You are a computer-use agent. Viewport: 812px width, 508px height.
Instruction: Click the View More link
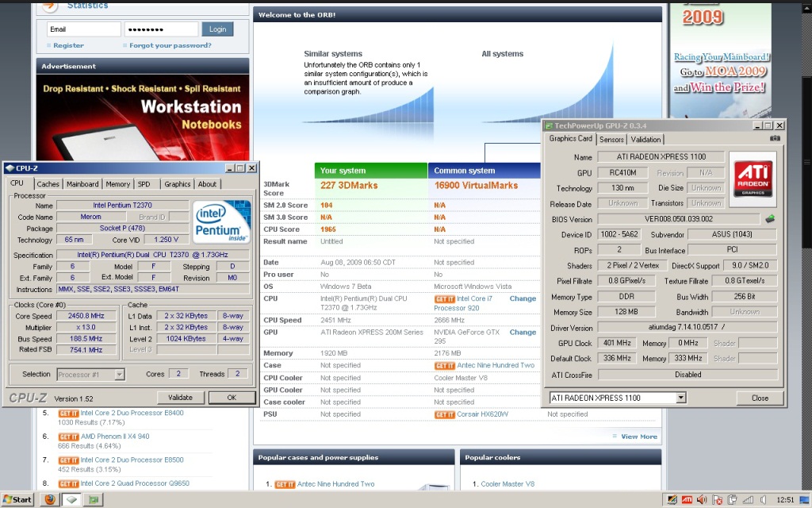(639, 437)
